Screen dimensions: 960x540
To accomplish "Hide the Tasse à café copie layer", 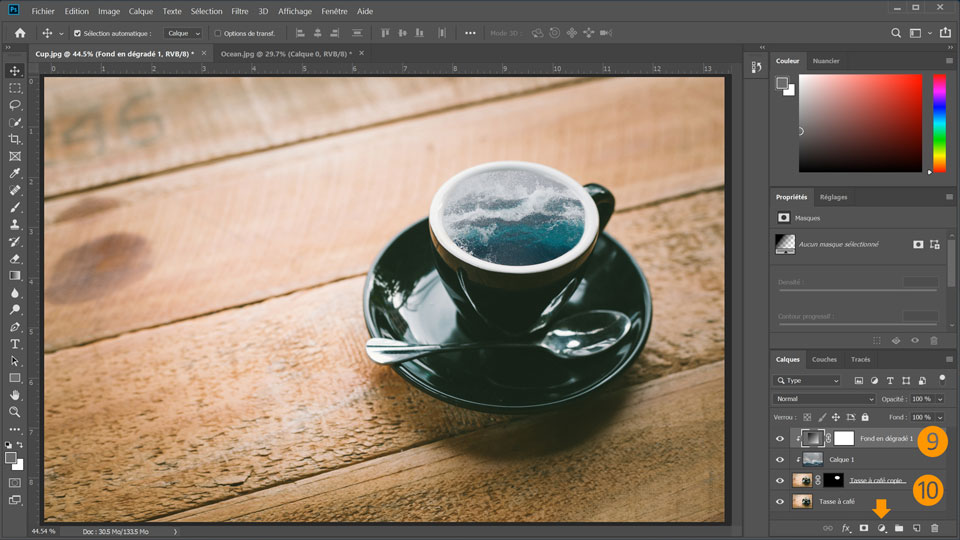I will [x=779, y=481].
